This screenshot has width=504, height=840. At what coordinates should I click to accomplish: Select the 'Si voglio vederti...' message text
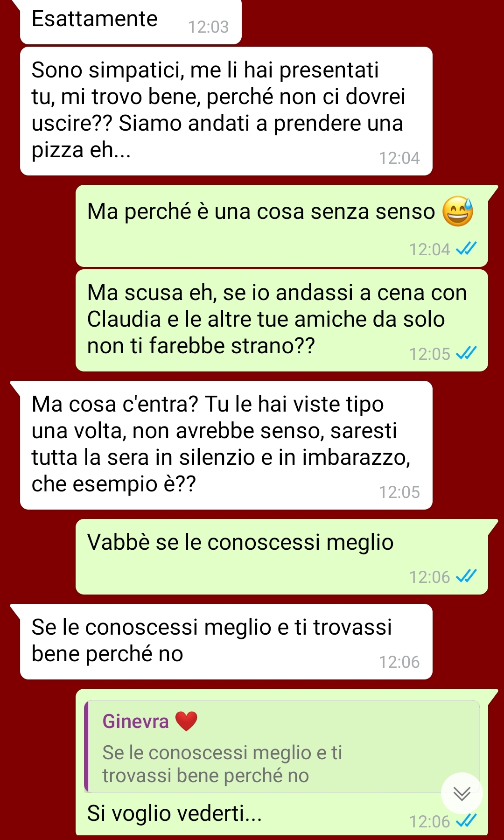click(x=175, y=813)
